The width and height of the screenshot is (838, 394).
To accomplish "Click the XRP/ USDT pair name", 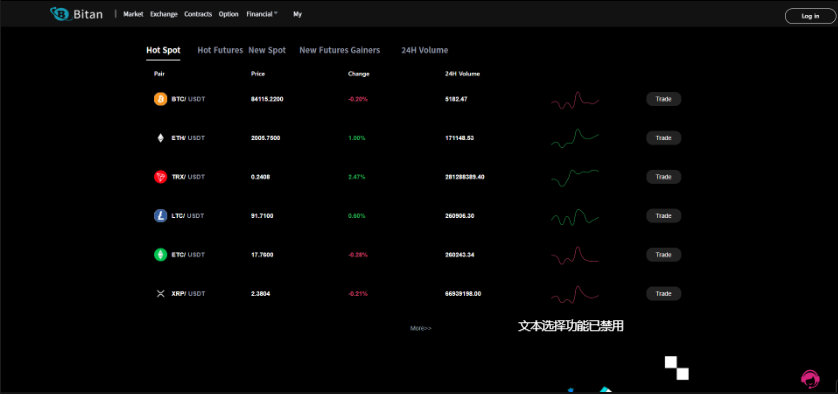I will (x=188, y=294).
